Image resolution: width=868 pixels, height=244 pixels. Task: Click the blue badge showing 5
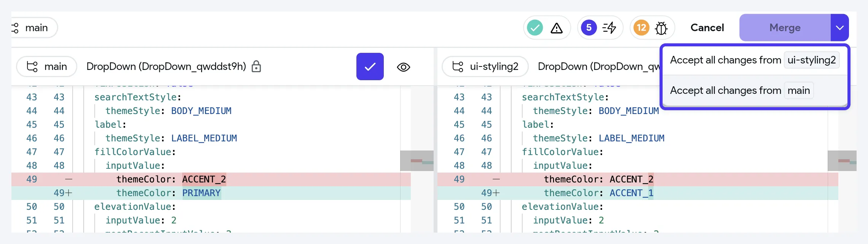coord(589,28)
